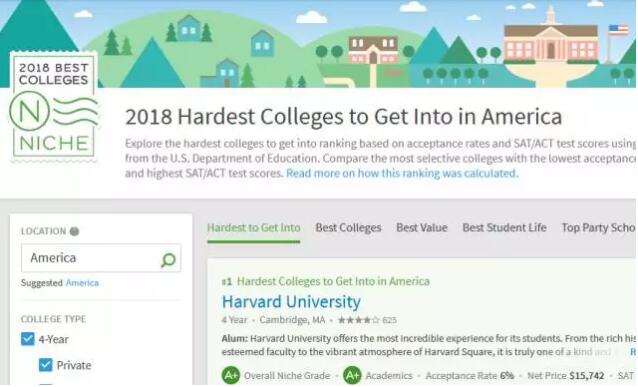The image size is (638, 387).
Task: Select the Best Student Life tab
Action: pyautogui.click(x=505, y=228)
